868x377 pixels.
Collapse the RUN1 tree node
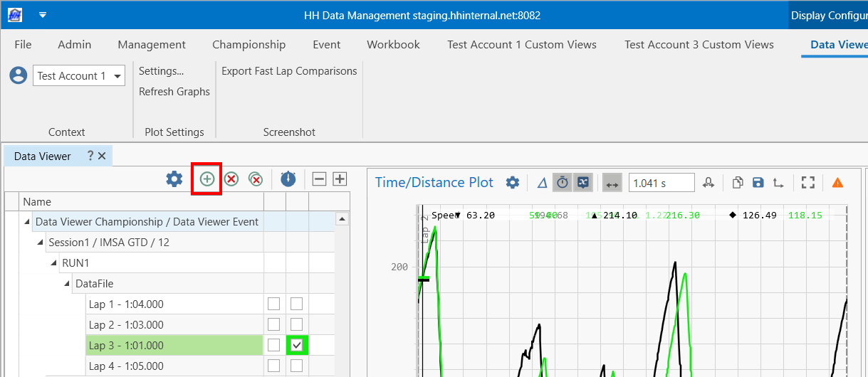(54, 263)
